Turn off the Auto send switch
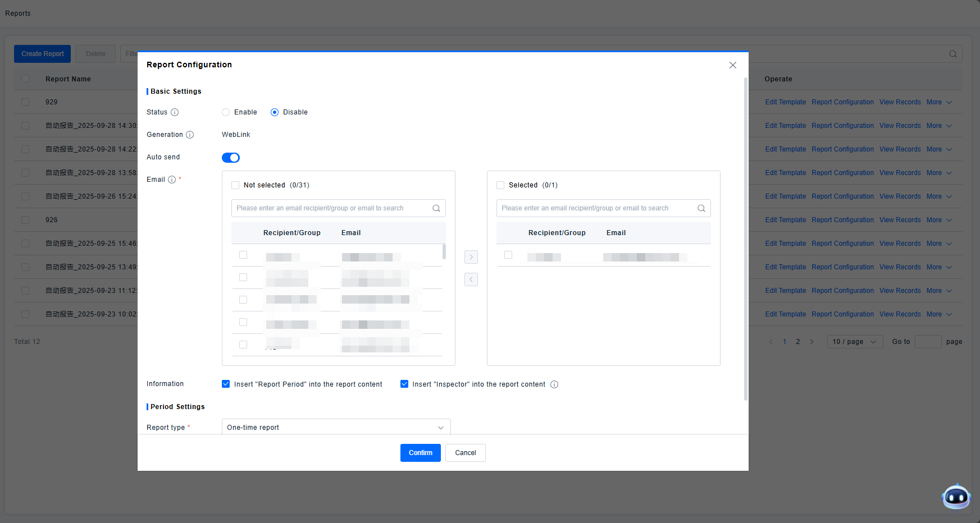This screenshot has height=523, width=980. click(231, 158)
